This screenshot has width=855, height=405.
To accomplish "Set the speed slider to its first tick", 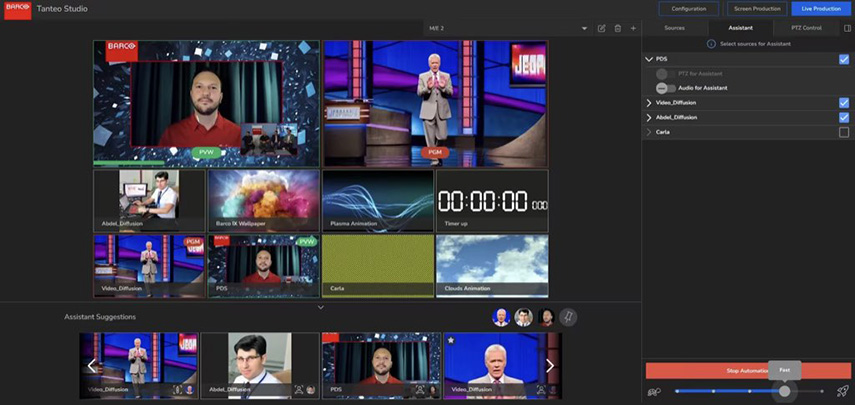I will click(677, 391).
